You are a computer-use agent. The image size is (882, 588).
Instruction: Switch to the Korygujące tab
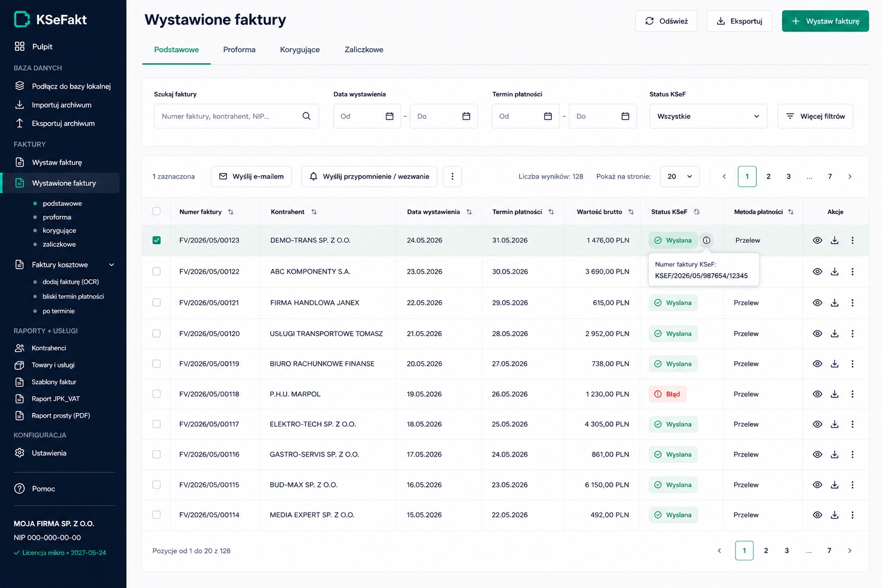[300, 50]
